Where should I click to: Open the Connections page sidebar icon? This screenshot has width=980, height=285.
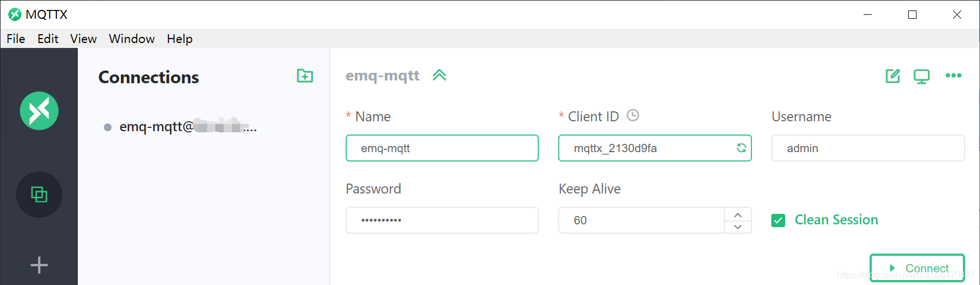point(39,195)
